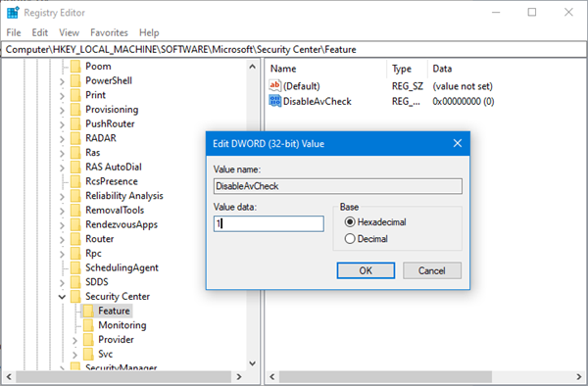Open the Edit menu
The height and width of the screenshot is (386, 588).
[40, 32]
